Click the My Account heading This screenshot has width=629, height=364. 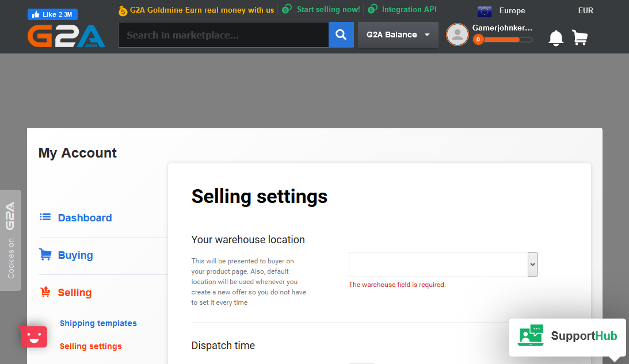(78, 153)
